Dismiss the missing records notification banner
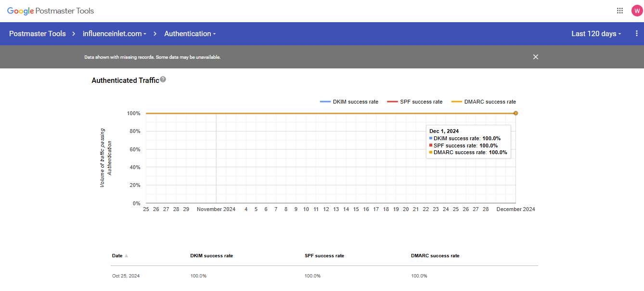Screen dimensions: 644x291 pyautogui.click(x=535, y=57)
